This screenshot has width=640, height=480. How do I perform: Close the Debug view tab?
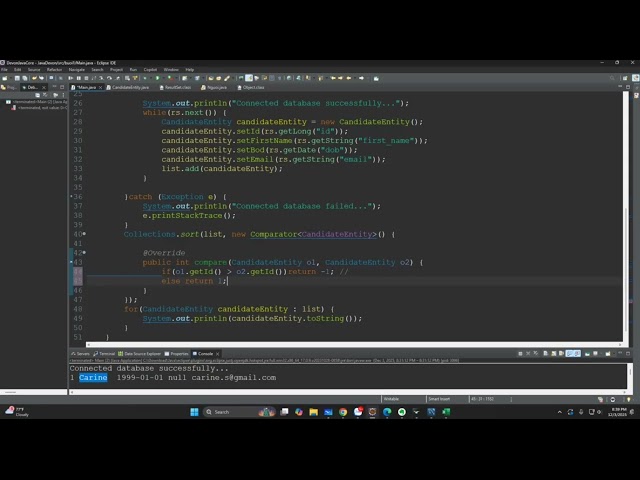click(44, 87)
